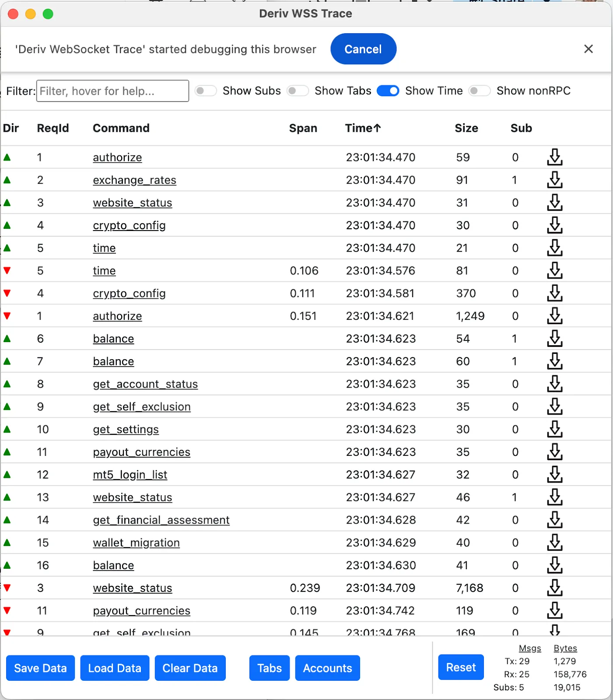Sort by the Span column header
This screenshot has width=613, height=700.
[303, 128]
